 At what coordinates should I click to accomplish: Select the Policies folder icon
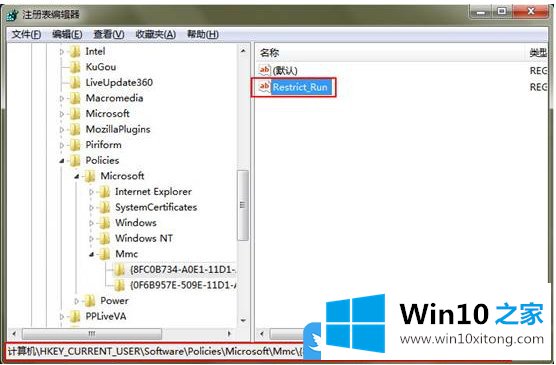tap(75, 161)
